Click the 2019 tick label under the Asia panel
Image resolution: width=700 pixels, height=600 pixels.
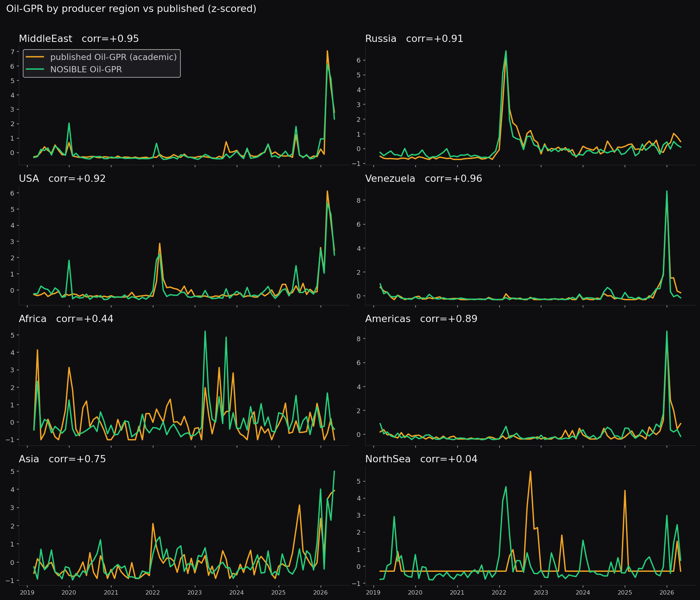coord(27,592)
